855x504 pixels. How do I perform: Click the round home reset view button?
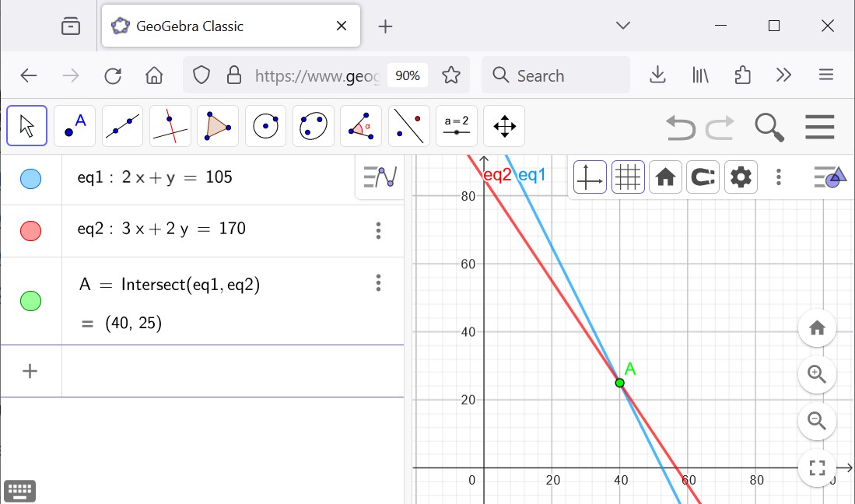tap(817, 328)
